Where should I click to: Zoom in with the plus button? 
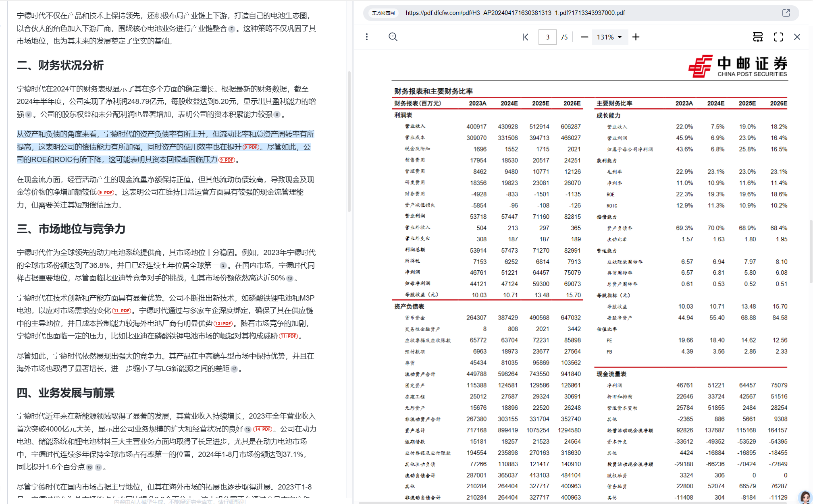click(636, 37)
